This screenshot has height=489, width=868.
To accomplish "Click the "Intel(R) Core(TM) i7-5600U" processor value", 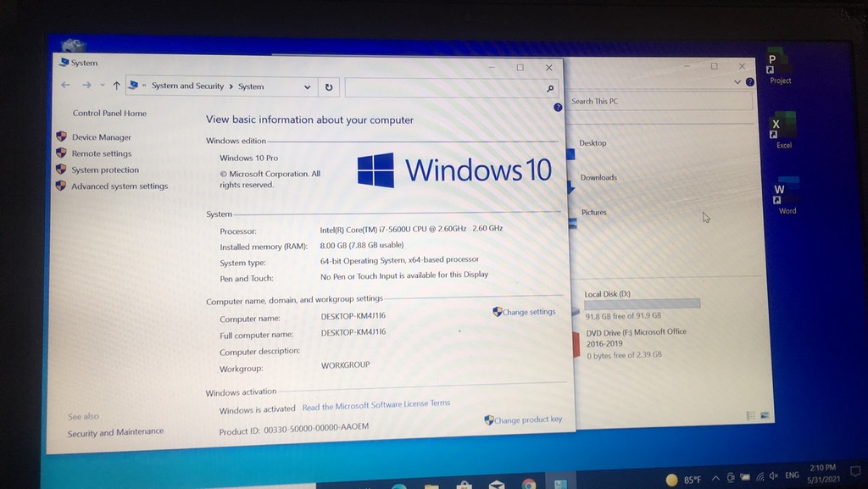I will point(411,229).
